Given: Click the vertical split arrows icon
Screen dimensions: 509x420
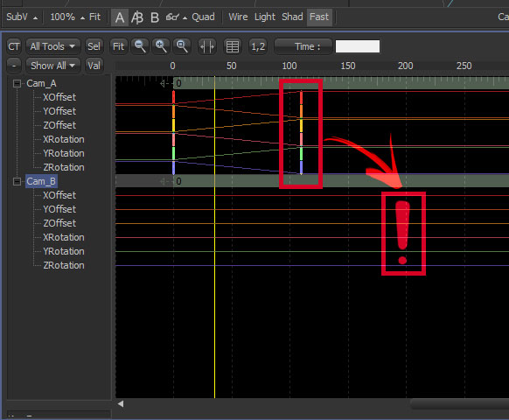Looking at the screenshot, I should pos(207,46).
